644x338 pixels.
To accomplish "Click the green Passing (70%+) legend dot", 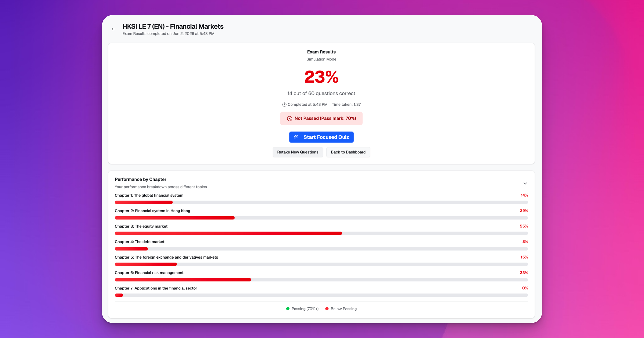I will click(x=288, y=309).
